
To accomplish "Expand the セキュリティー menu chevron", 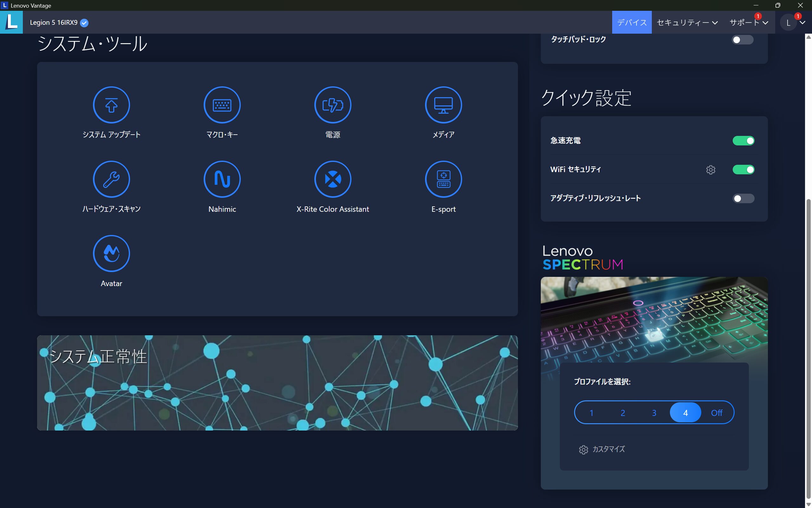I will [715, 23].
